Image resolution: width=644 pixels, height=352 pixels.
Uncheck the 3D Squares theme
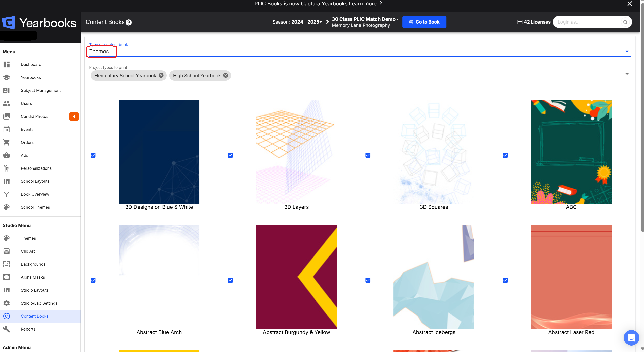(368, 155)
